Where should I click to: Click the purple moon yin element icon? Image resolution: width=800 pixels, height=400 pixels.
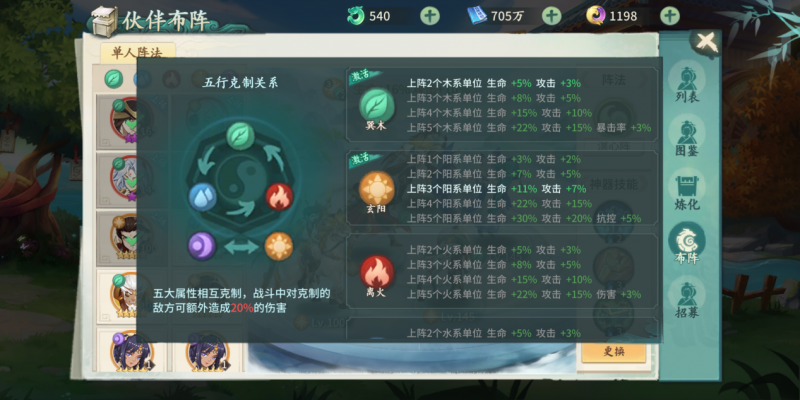click(202, 246)
